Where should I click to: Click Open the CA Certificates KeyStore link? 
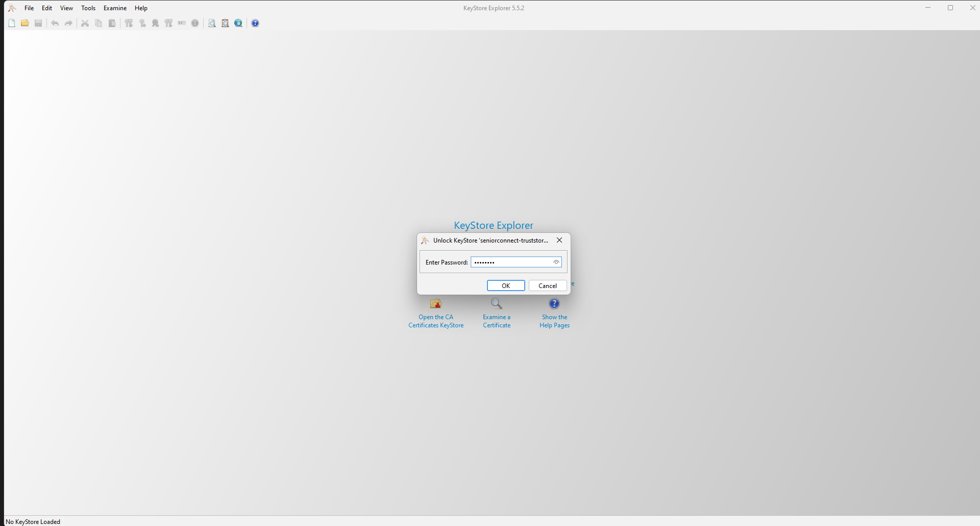(x=436, y=314)
